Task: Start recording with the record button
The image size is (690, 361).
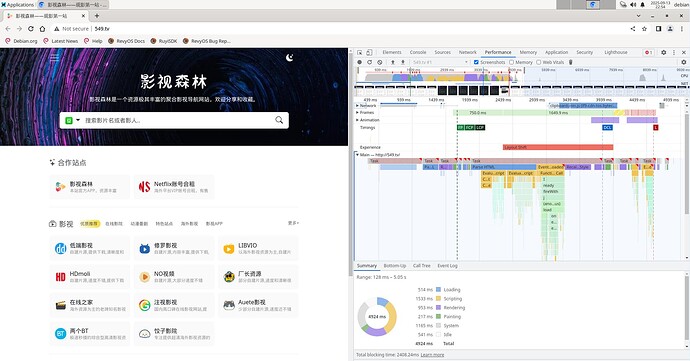Action: [360, 63]
